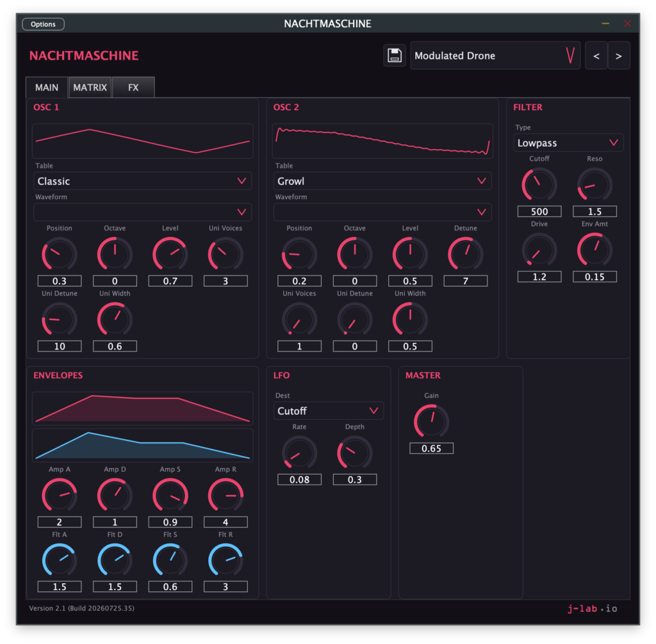Click the OSC 2 Uni Width knob
The image size is (656, 644).
click(410, 319)
